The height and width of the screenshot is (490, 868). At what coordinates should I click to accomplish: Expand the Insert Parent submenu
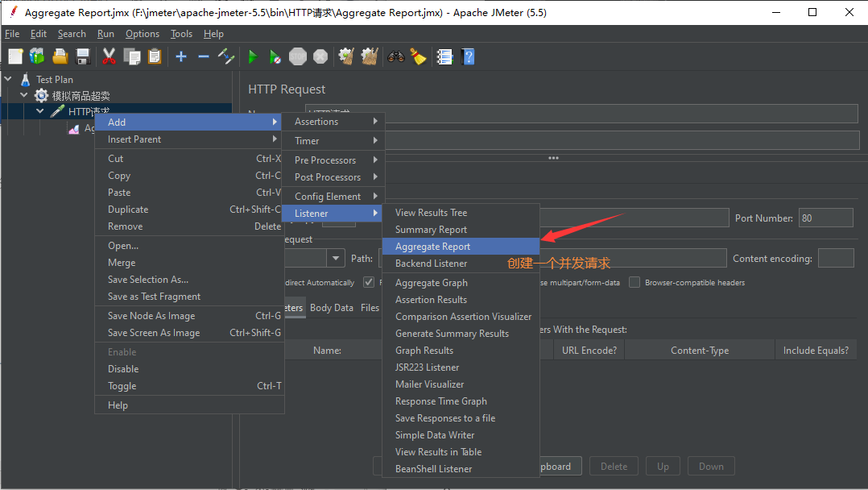tap(188, 139)
